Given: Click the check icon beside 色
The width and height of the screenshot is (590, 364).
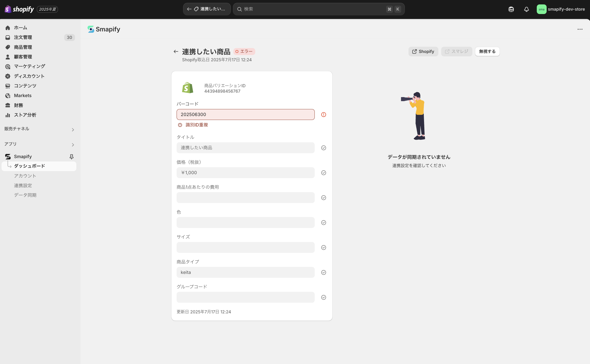Looking at the screenshot, I should pyautogui.click(x=324, y=223).
